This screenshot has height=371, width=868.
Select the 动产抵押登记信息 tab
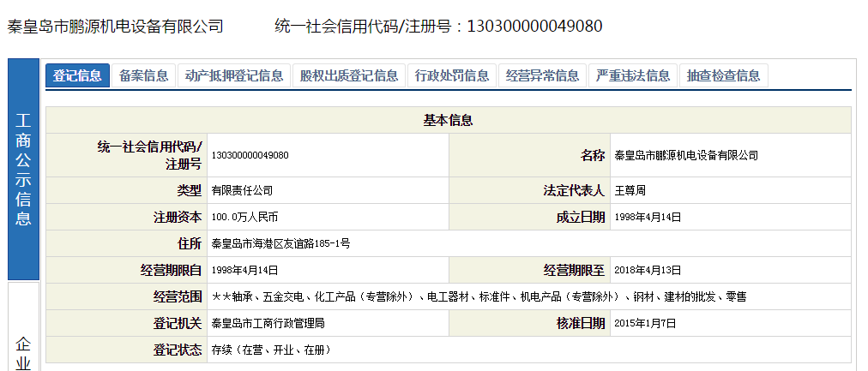tap(234, 75)
